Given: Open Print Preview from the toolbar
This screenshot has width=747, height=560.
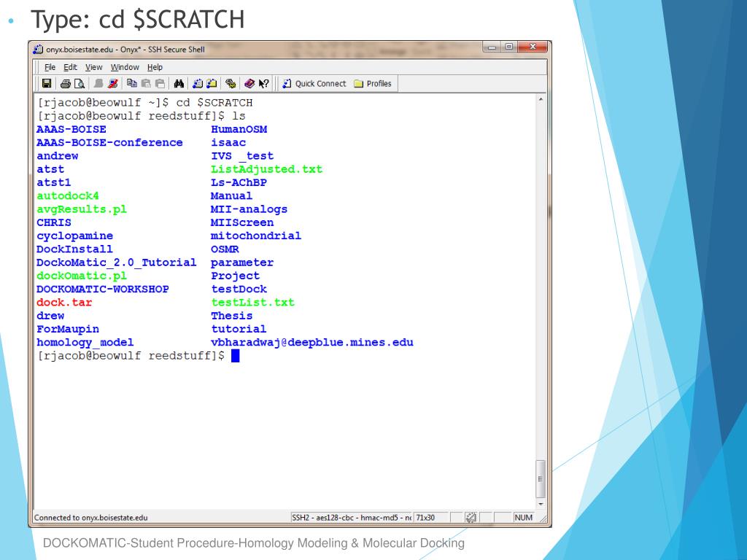Looking at the screenshot, I should point(77,84).
